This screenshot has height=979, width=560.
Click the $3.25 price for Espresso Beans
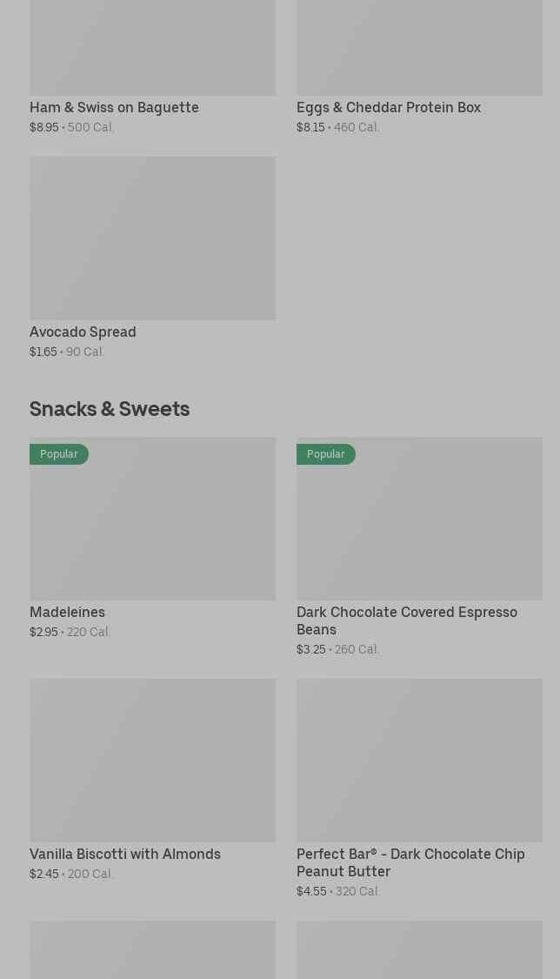coord(310,649)
